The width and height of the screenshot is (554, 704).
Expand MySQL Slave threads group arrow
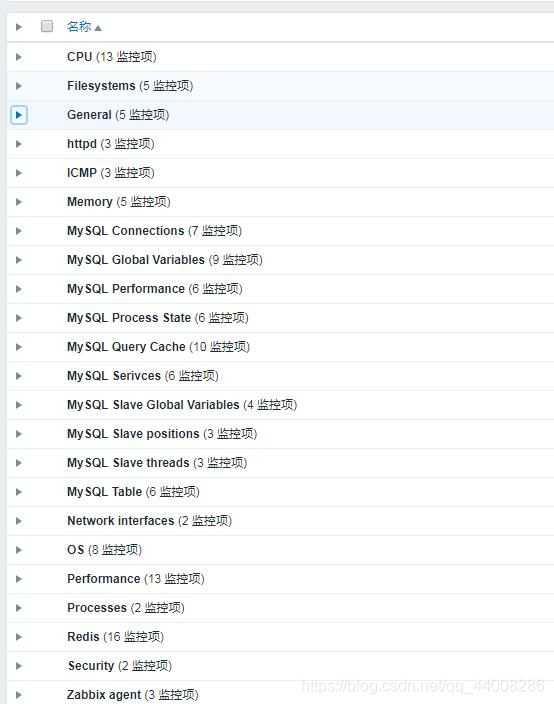18,463
